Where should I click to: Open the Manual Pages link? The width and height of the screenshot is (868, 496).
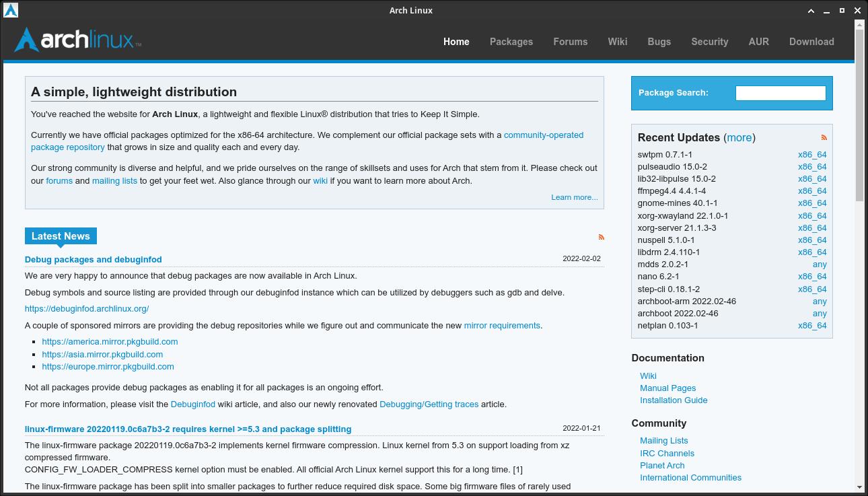pyautogui.click(x=668, y=388)
